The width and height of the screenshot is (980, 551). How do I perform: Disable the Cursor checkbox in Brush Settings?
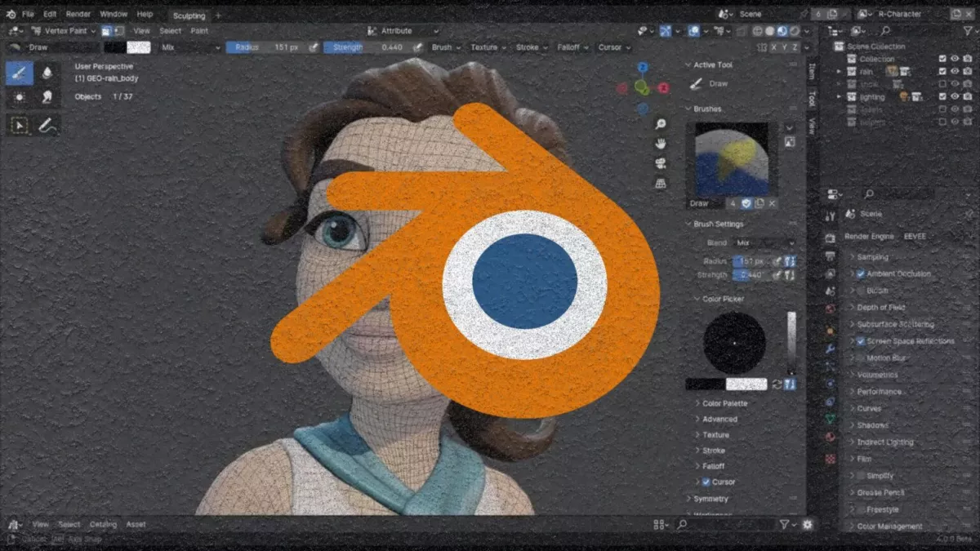tap(706, 482)
